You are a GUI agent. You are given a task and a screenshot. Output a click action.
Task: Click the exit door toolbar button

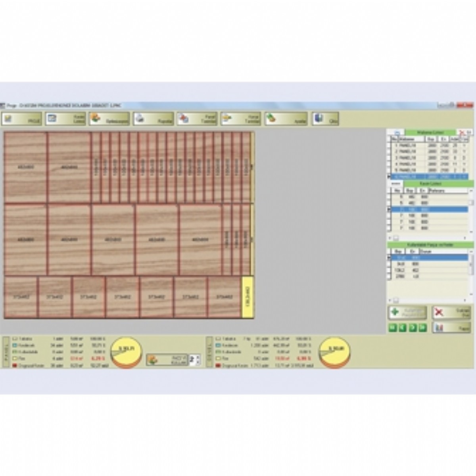click(325, 119)
